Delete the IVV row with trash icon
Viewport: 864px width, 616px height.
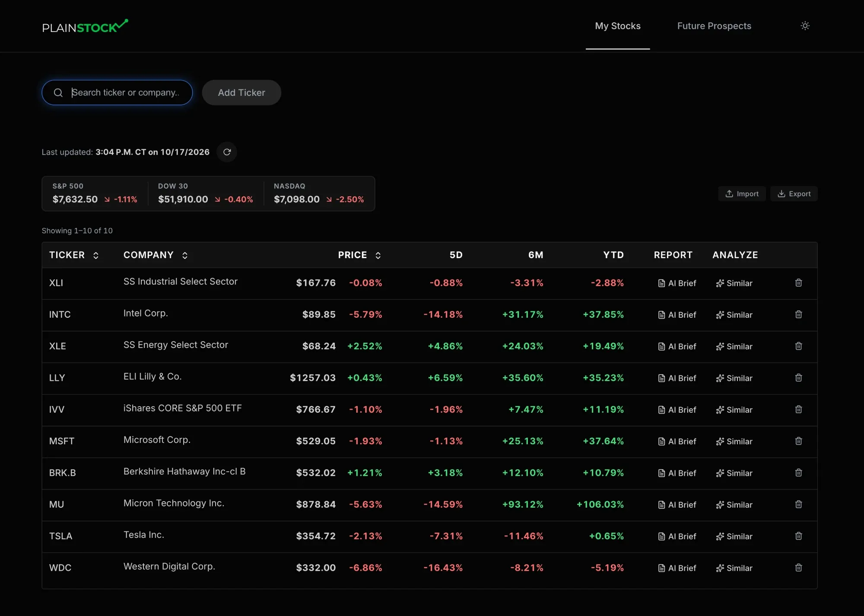point(798,409)
